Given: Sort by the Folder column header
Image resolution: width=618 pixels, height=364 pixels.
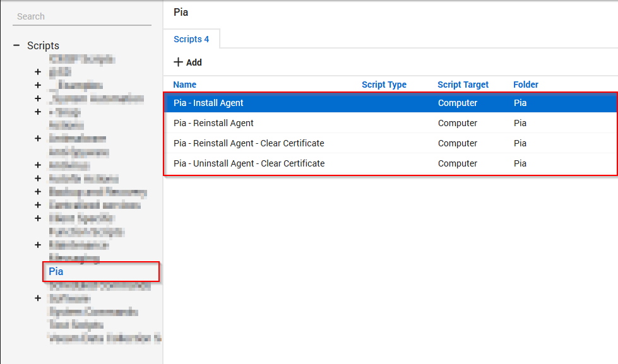Looking at the screenshot, I should (x=525, y=85).
